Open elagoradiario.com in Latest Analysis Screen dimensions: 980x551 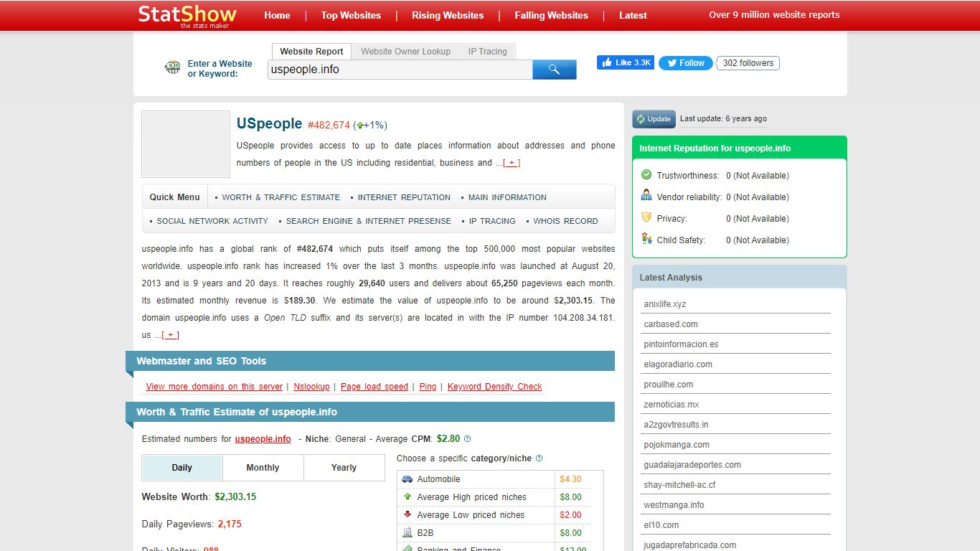678,364
